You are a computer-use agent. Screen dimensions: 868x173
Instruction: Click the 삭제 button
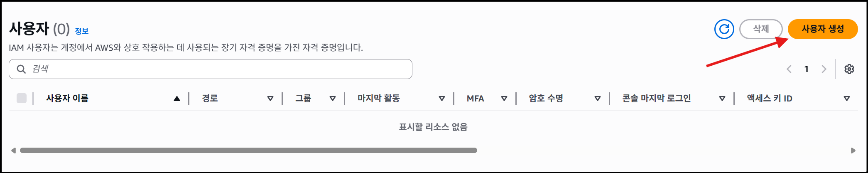(761, 29)
